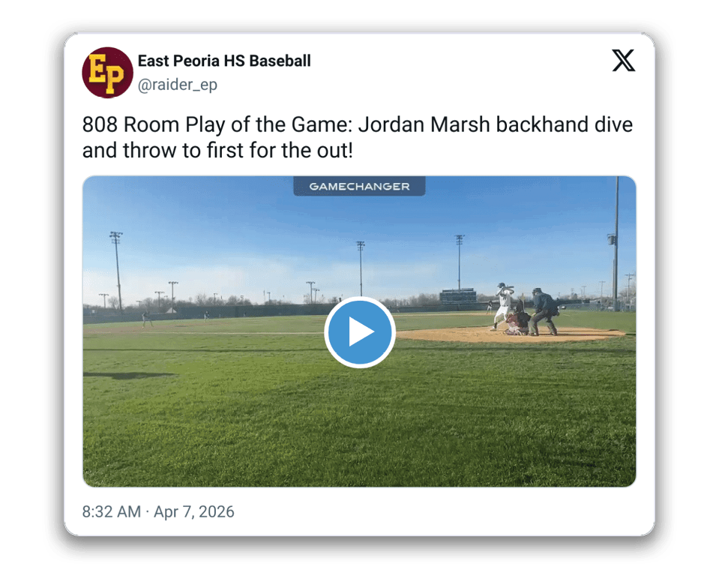The width and height of the screenshot is (719, 588).
Task: Click the infielder standing on the left side
Action: [x=146, y=319]
